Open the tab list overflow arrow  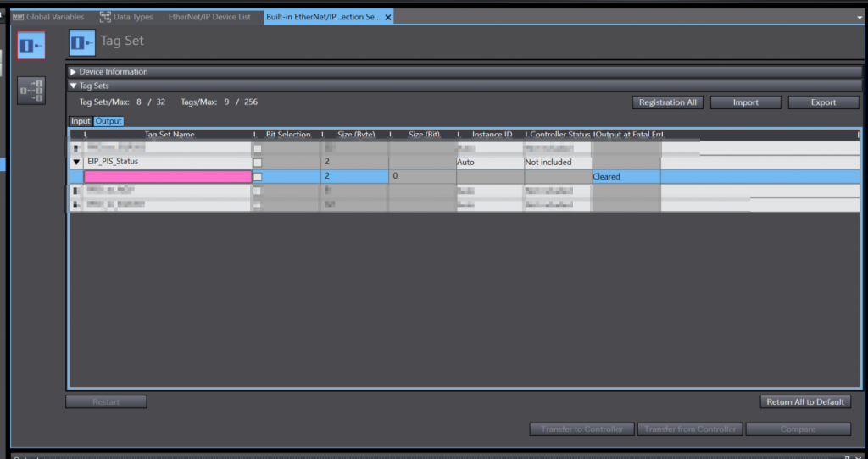tap(860, 17)
